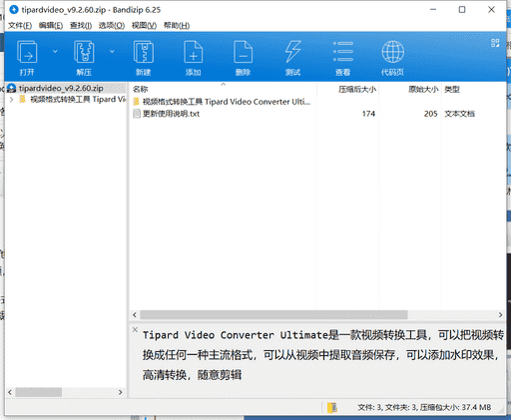The width and height of the screenshot is (511, 420).
Task: Open the dropdown arrow next to 打开
Action: click(55, 51)
